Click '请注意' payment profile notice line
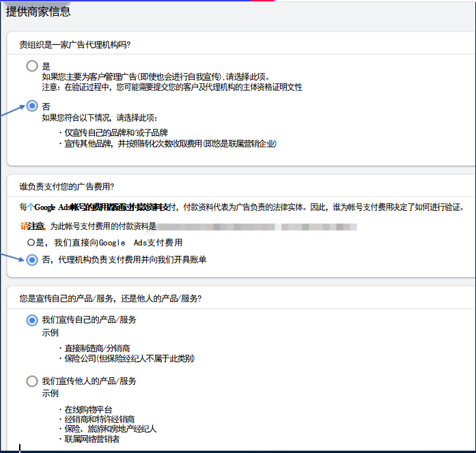 188,227
